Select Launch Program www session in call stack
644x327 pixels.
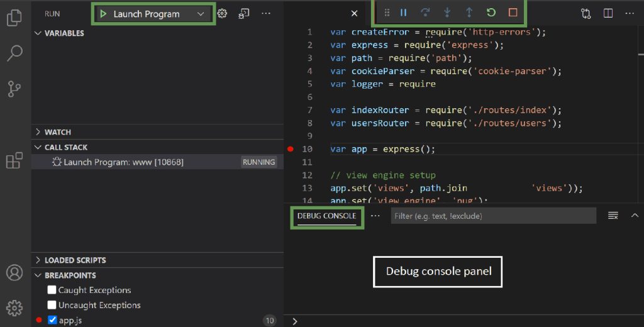click(x=157, y=162)
